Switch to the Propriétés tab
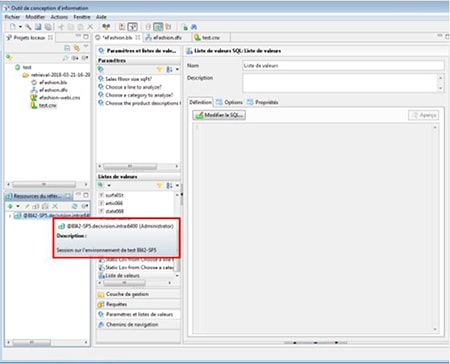This screenshot has height=364, width=450. click(263, 102)
